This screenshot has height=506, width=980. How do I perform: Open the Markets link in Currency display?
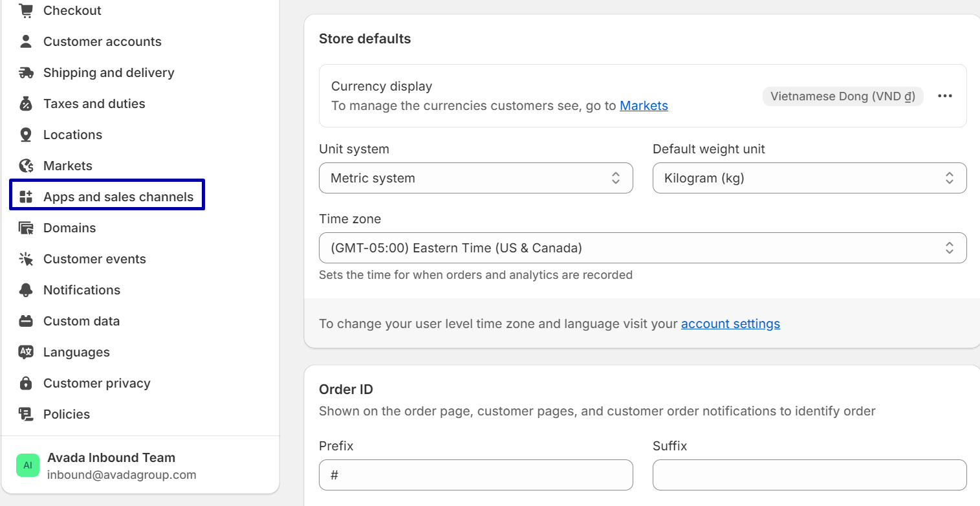click(x=644, y=105)
